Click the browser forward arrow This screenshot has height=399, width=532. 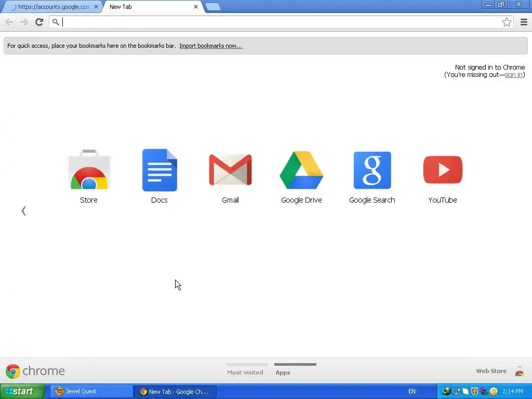pos(24,22)
